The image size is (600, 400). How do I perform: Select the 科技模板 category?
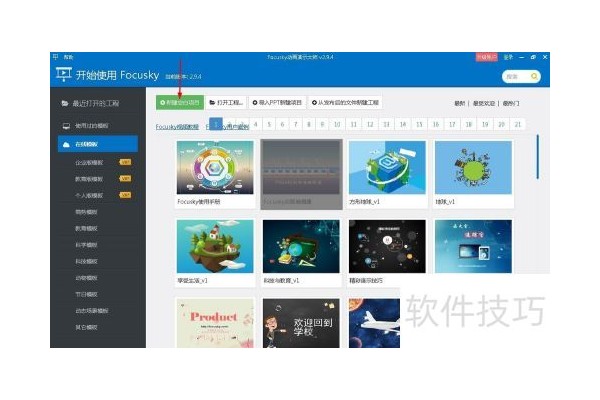coord(86,261)
